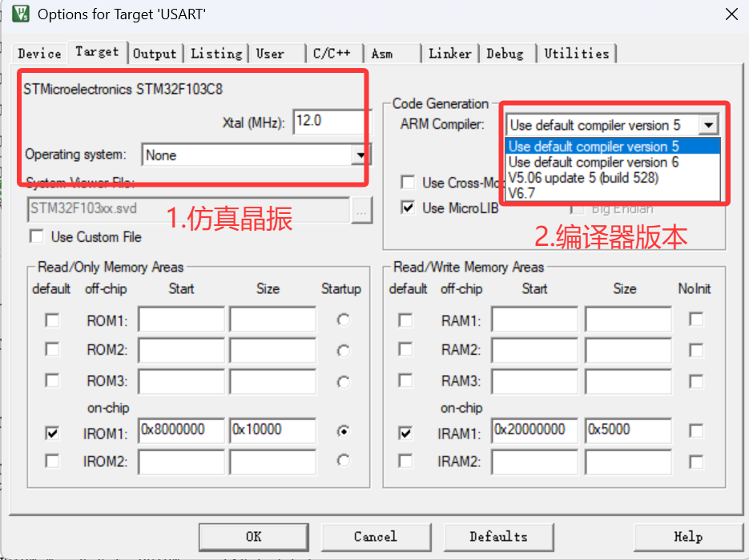Open the Help button
The image size is (749, 560).
click(688, 537)
